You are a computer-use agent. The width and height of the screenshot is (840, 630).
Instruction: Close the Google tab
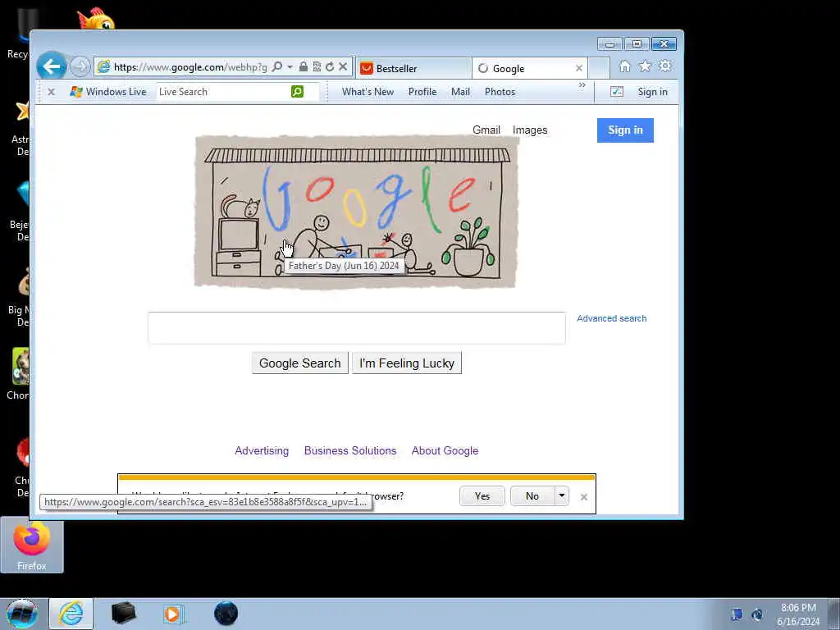click(x=579, y=69)
